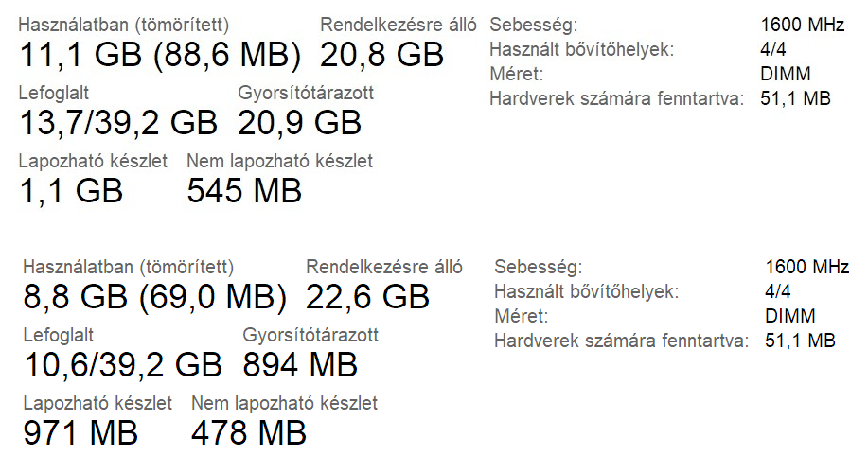Click the 1,1 GB paged pool value
Viewport: 868px width, 455px height.
click(71, 190)
